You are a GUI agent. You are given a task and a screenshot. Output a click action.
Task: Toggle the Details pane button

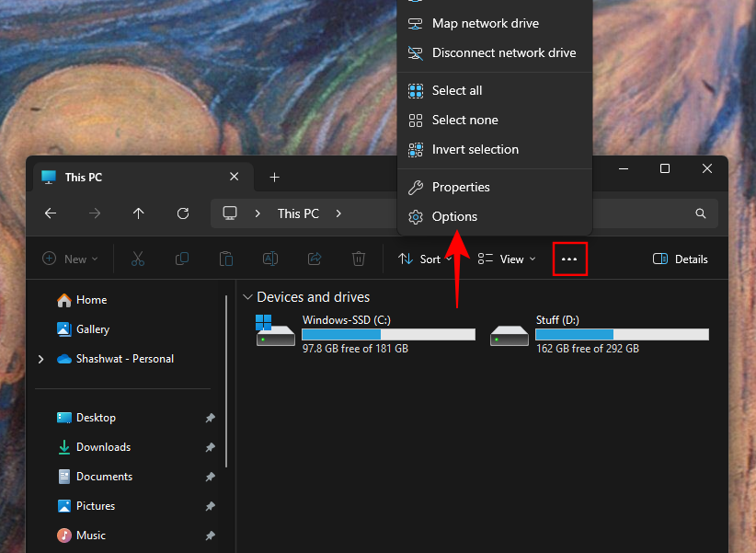[681, 259]
